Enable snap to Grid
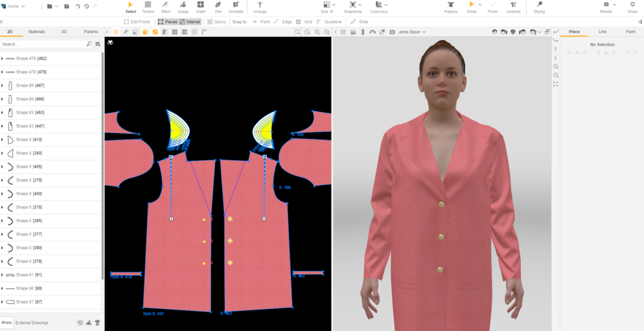The height and width of the screenshot is (331, 644). [304, 22]
